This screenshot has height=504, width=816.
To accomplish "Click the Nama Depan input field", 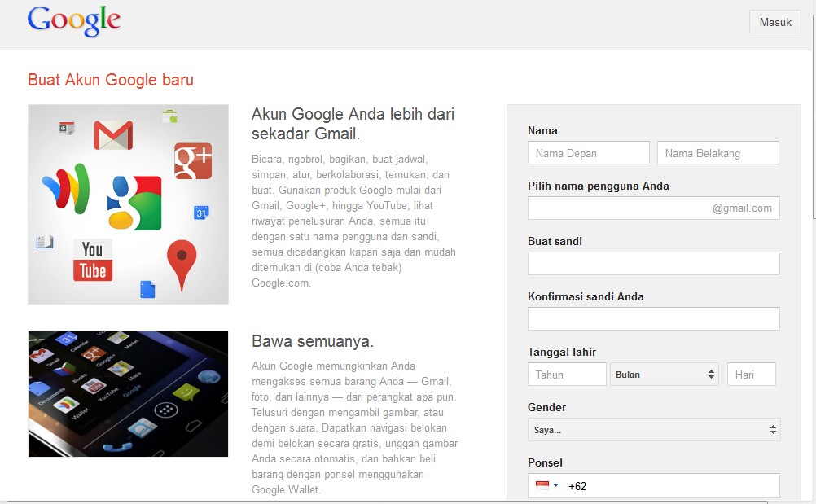I will [x=588, y=152].
